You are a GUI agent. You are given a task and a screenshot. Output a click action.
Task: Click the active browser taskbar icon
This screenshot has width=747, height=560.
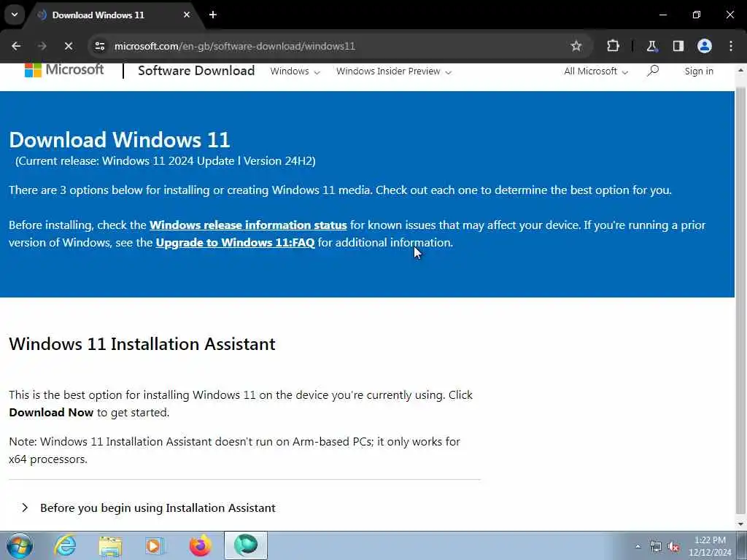[246, 545]
